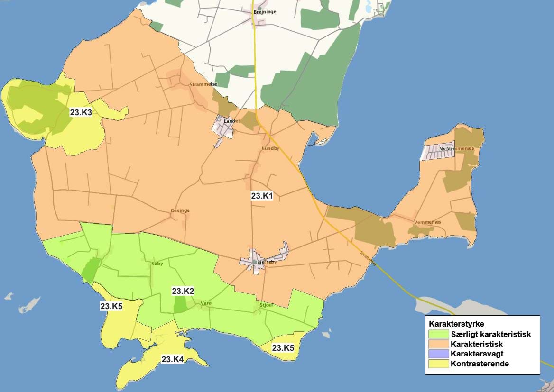Pick the yellow Kontrasterende legend swatch
554x392 pixels.
(438, 364)
